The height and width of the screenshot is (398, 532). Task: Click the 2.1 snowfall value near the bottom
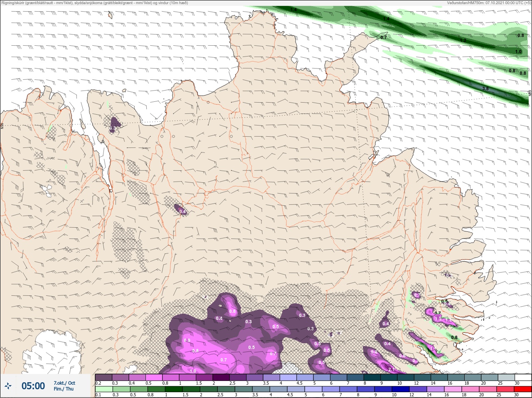point(391,369)
